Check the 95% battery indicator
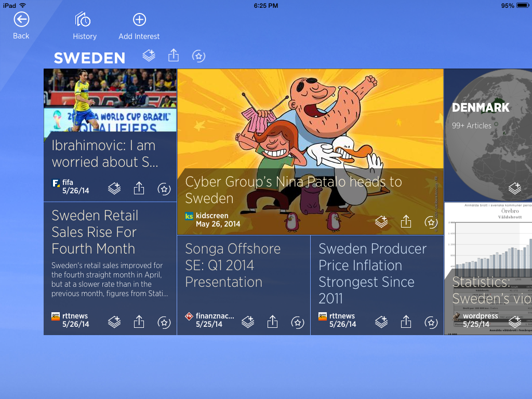532x399 pixels. pos(514,5)
